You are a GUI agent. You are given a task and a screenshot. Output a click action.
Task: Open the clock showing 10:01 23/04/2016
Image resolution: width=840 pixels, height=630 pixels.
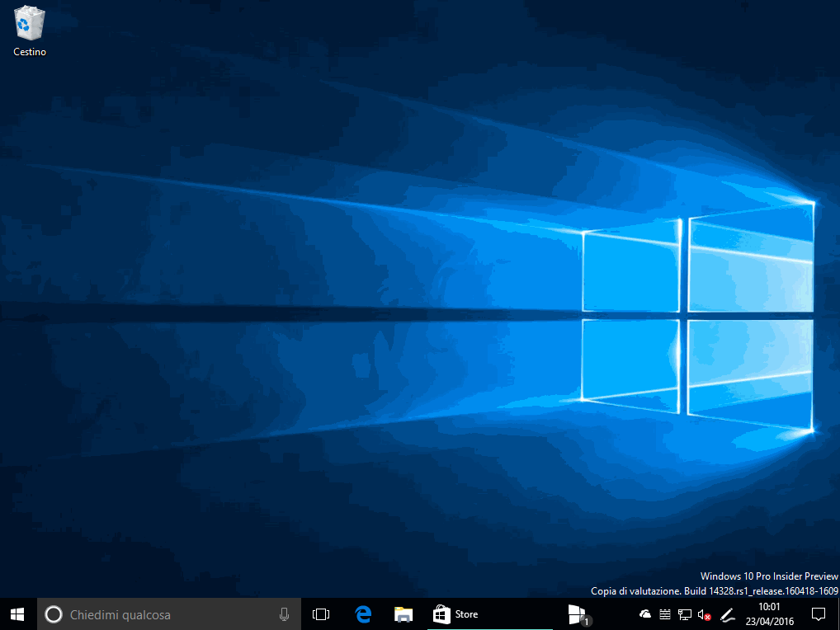(x=770, y=614)
